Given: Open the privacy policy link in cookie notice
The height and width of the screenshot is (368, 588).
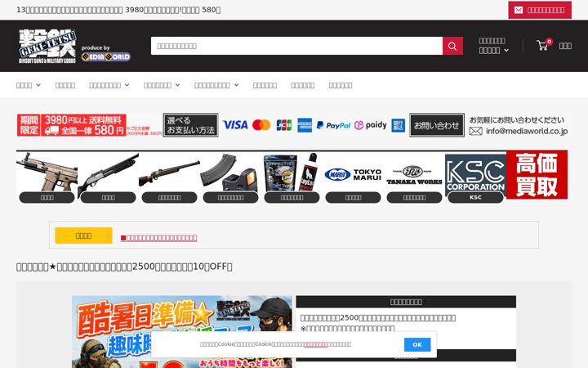Looking at the screenshot, I should (316, 344).
